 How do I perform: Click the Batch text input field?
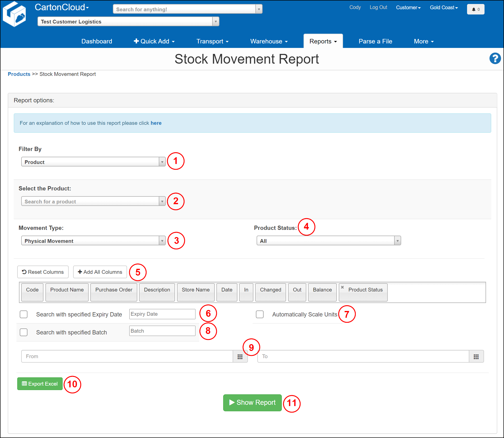(x=162, y=331)
